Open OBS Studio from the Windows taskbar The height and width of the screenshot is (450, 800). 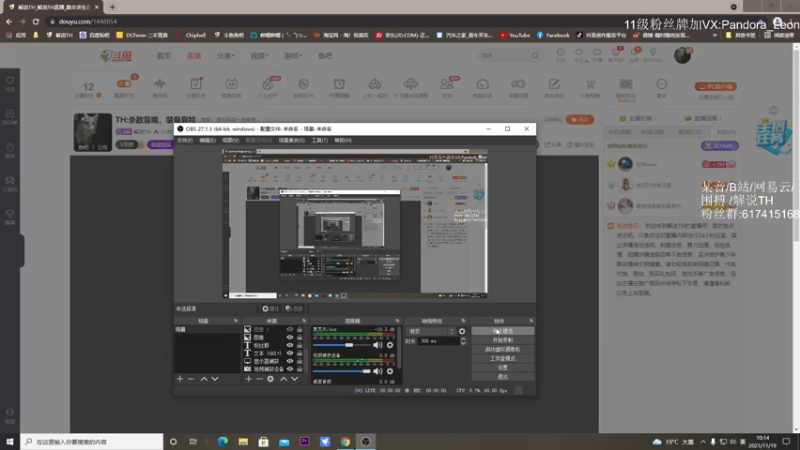pyautogui.click(x=366, y=441)
